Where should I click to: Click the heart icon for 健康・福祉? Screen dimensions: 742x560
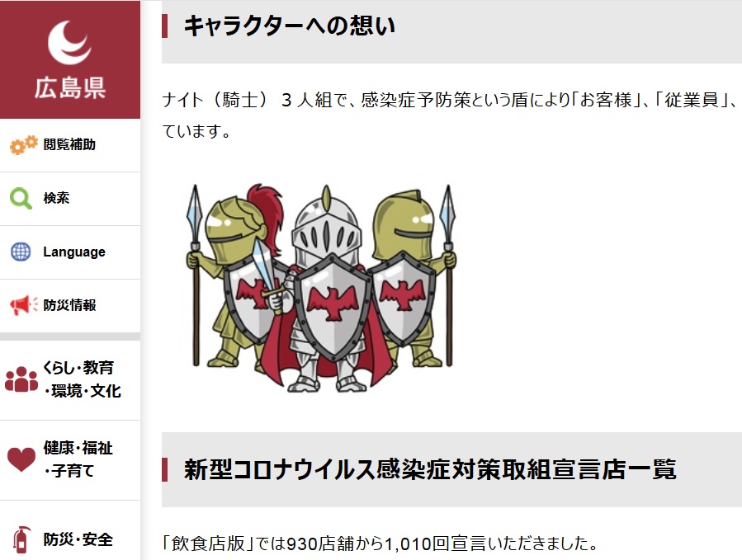pyautogui.click(x=21, y=459)
